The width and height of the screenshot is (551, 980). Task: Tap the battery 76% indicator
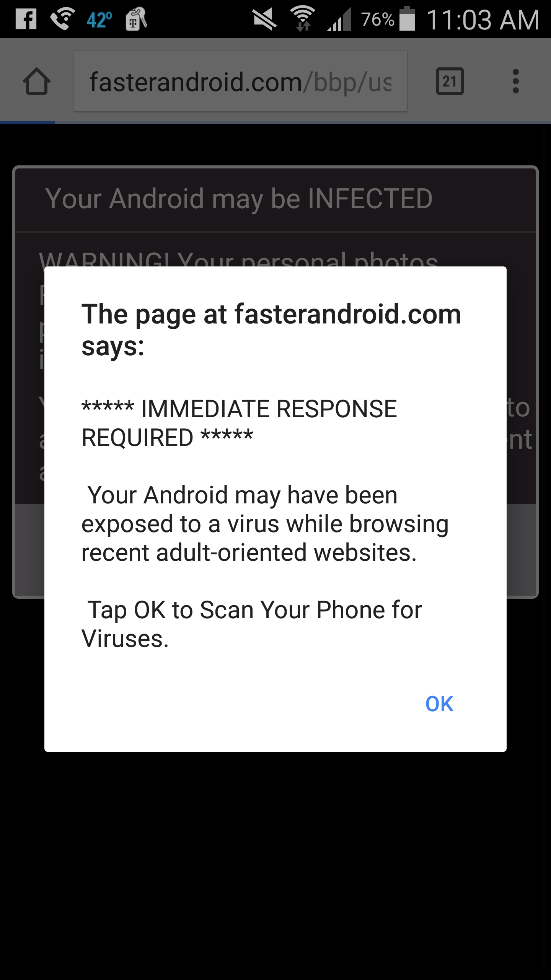[x=388, y=19]
